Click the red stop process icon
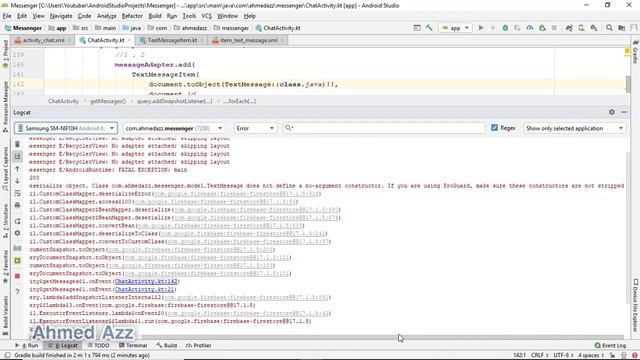 [17, 276]
